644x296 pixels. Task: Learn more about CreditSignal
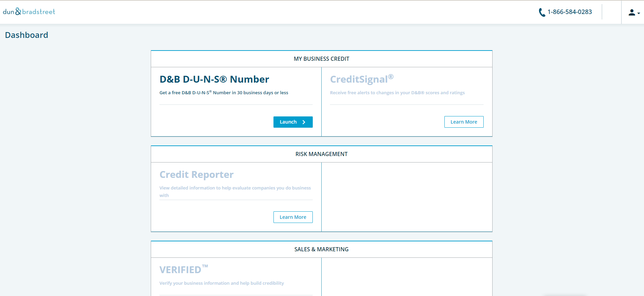click(464, 122)
